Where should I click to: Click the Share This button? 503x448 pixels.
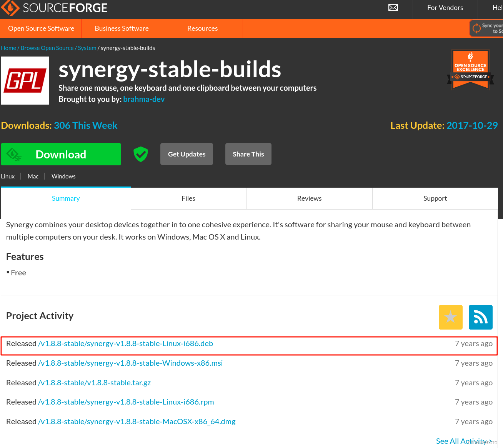pos(248,154)
